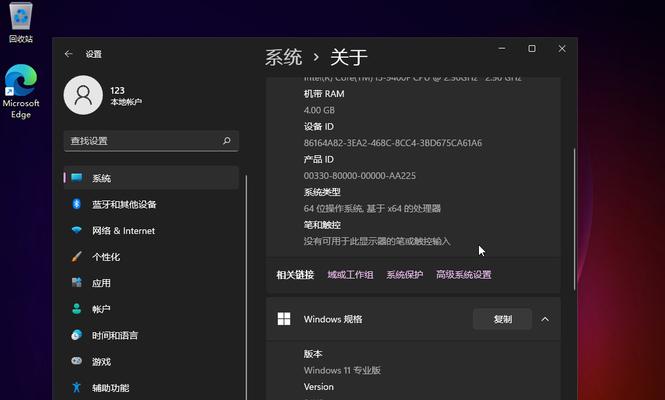Click the magnifier icon in the search box
The image size is (665, 400).
(x=226, y=140)
